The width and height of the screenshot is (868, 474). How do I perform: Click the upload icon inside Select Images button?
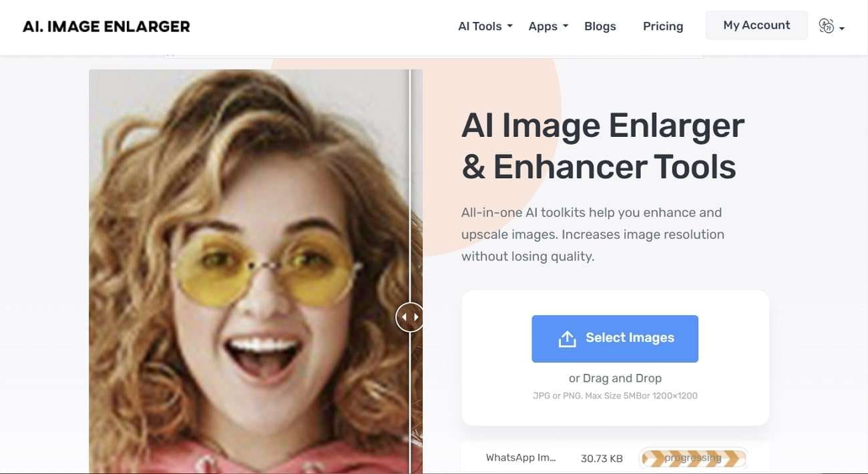567,338
